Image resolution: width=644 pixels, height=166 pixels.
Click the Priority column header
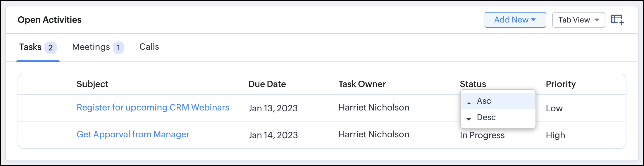tap(560, 84)
